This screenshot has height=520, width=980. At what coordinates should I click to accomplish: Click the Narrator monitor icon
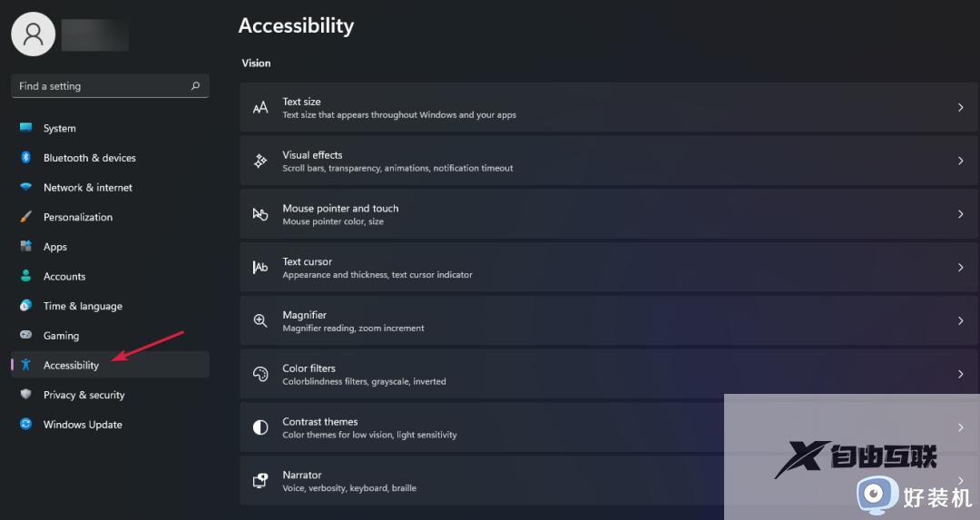pyautogui.click(x=260, y=481)
